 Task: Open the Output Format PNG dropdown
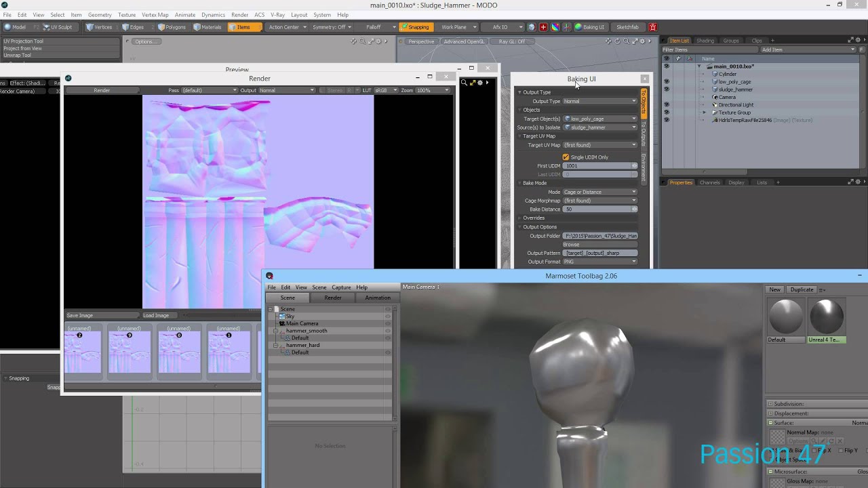point(600,262)
